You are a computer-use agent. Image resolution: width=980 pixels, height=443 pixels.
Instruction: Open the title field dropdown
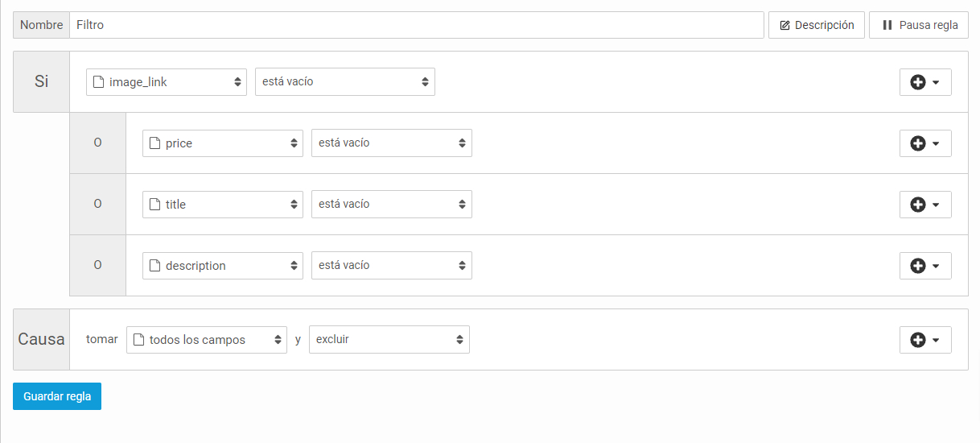click(x=222, y=205)
